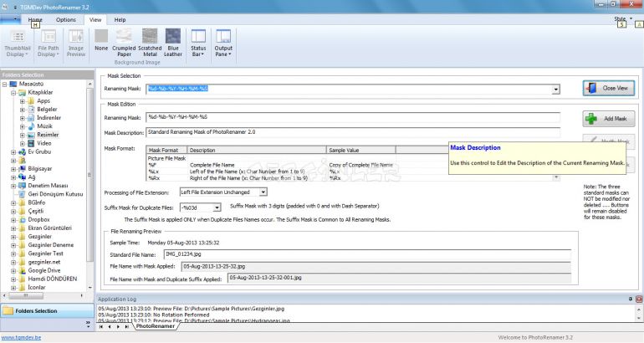Pin the Application Log pane
Image resolution: width=644 pixels, height=343 pixels.
[631, 299]
